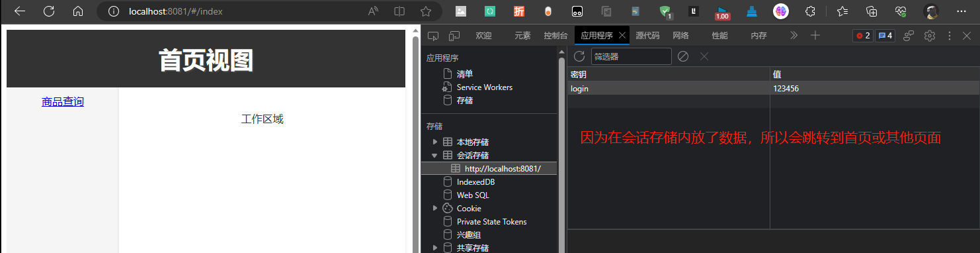
Task: Open the brain icon extension
Action: [781, 11]
